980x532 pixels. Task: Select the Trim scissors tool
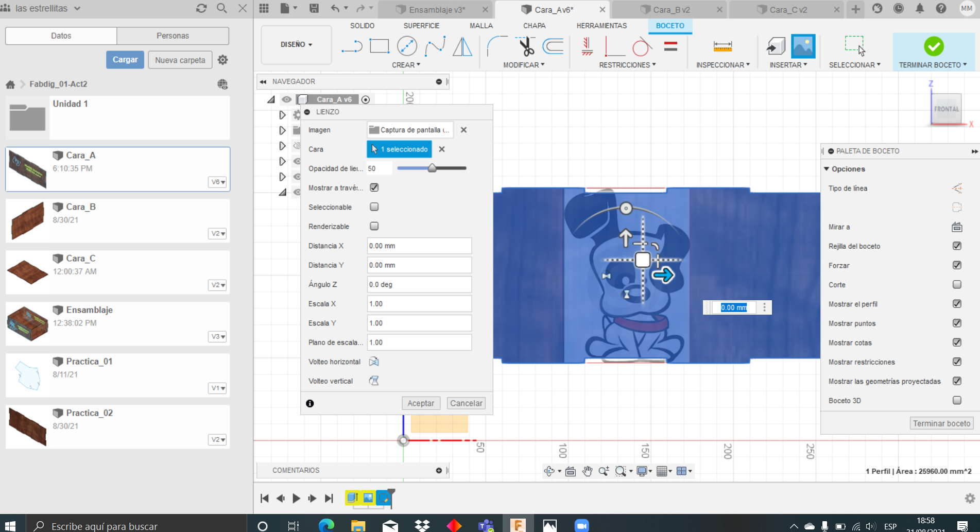[526, 46]
